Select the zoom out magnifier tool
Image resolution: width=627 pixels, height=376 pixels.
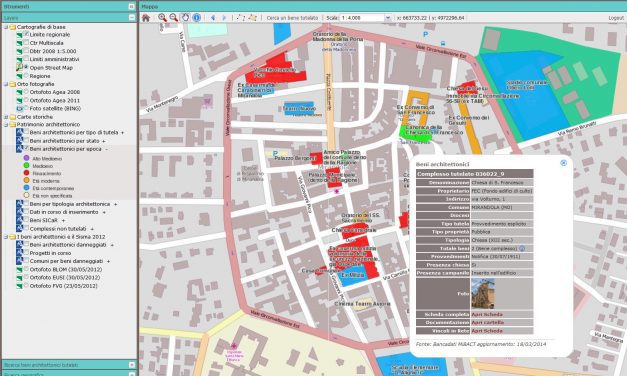coord(174,18)
